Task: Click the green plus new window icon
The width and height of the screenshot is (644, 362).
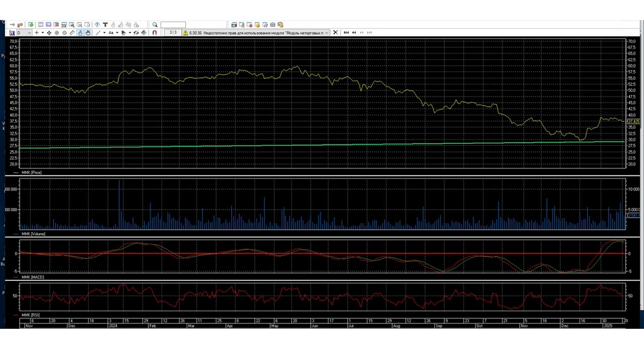Action: [x=31, y=25]
